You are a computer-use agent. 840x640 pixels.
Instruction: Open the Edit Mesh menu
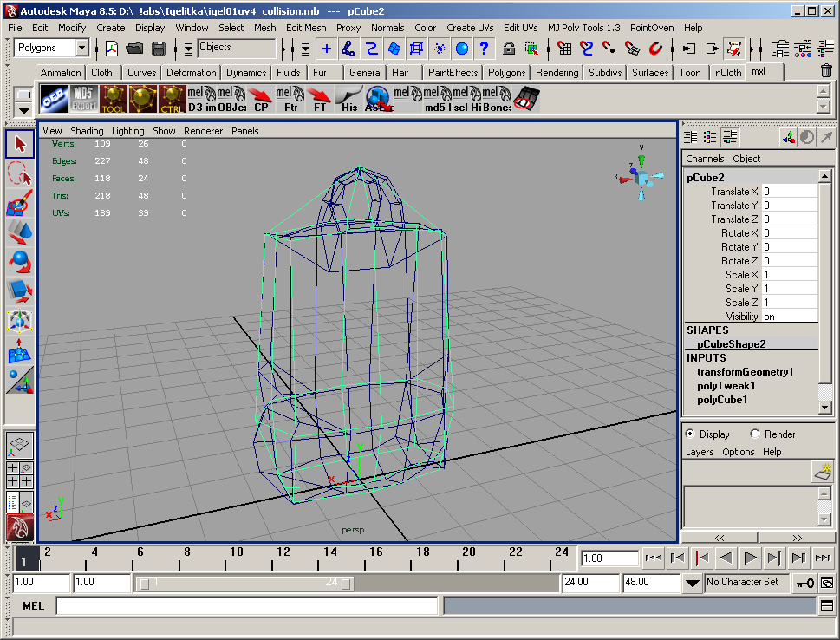pyautogui.click(x=306, y=28)
